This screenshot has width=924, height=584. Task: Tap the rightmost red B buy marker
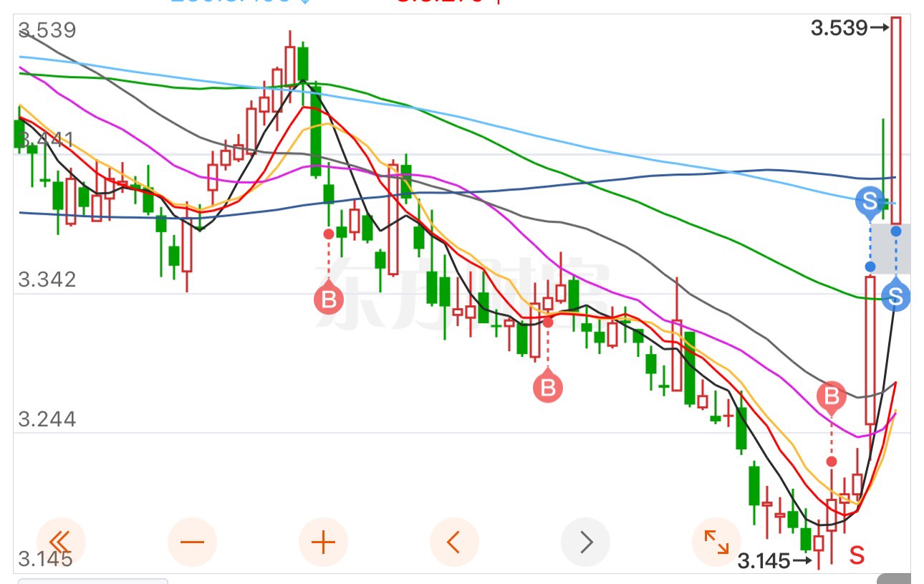[832, 396]
